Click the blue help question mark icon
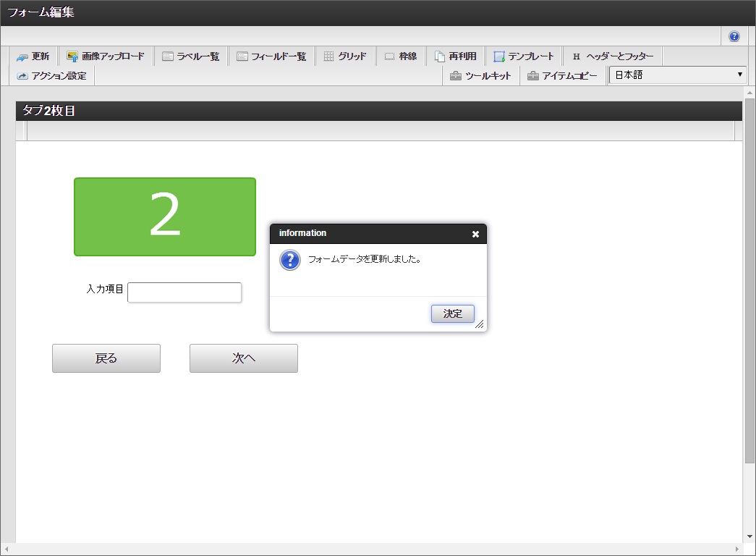This screenshot has height=556, width=756. (734, 36)
